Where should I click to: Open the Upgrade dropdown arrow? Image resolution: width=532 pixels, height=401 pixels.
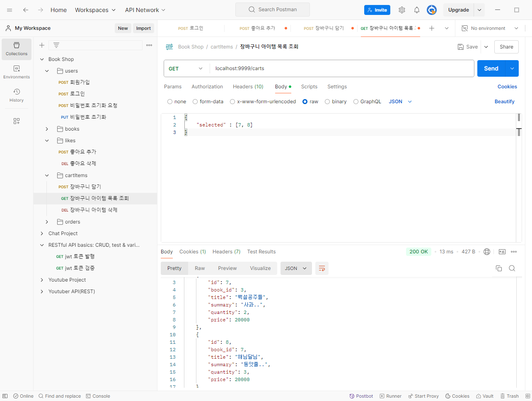click(479, 10)
